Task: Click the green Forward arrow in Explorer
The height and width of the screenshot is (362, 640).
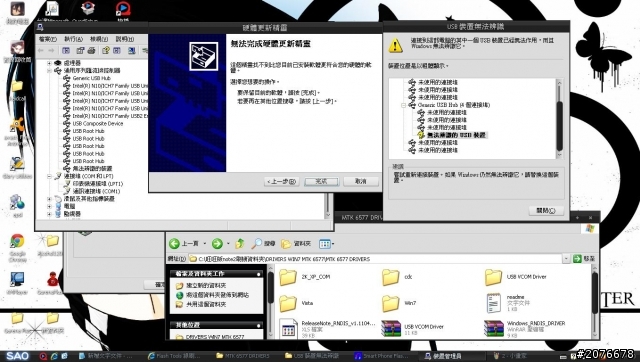Action: tap(217, 244)
